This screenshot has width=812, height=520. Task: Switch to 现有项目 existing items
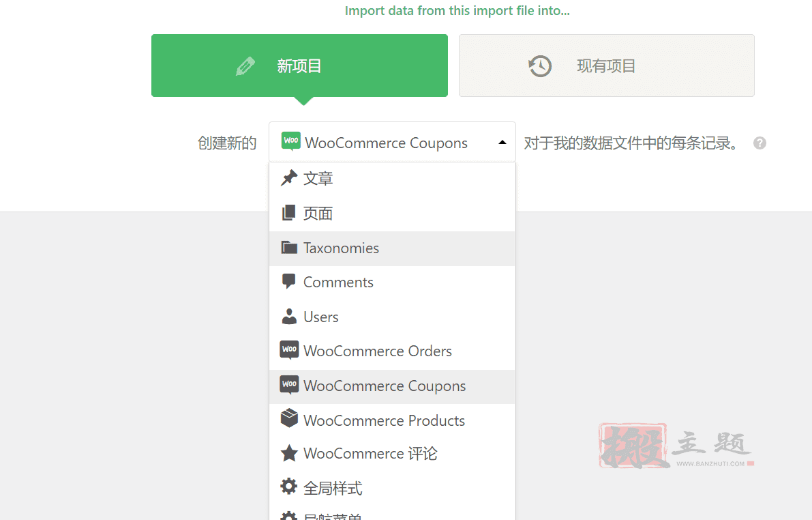tap(606, 66)
